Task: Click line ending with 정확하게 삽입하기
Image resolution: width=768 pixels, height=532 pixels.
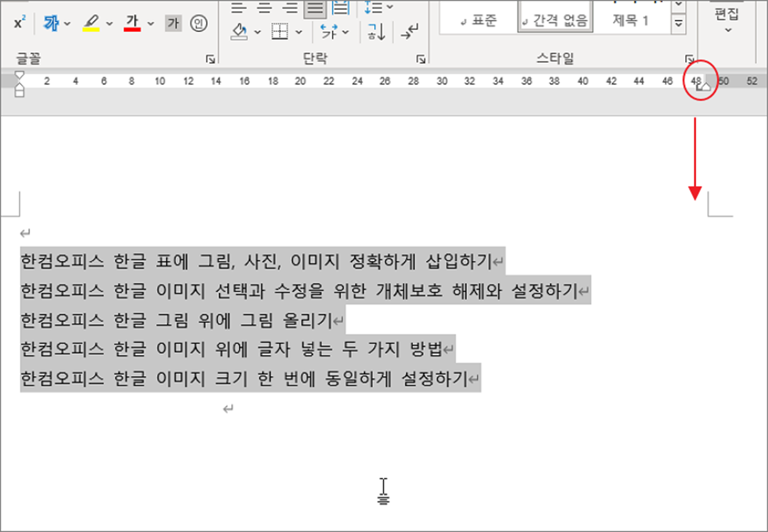Action: pos(263,262)
